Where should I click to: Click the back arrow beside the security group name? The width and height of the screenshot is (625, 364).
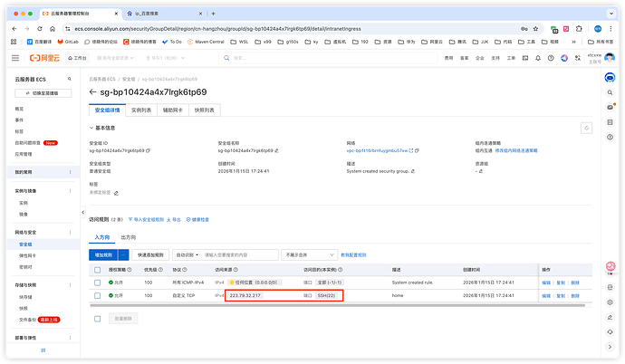click(x=93, y=91)
